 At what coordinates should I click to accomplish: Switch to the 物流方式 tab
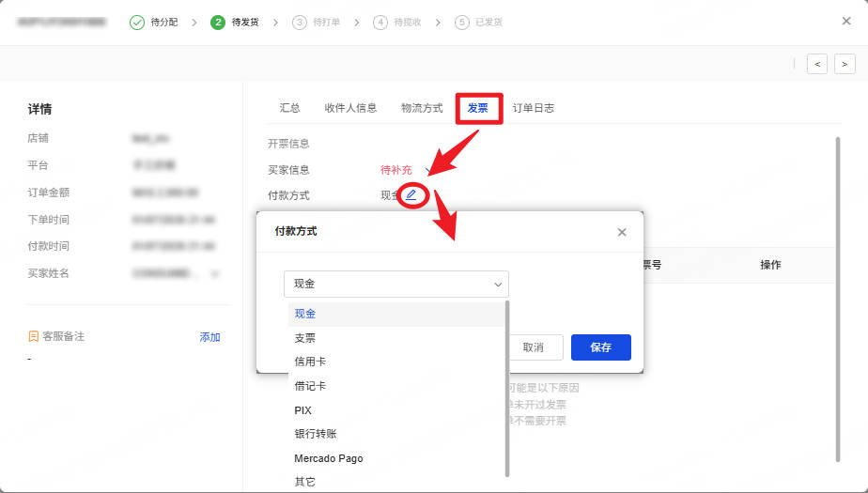422,108
